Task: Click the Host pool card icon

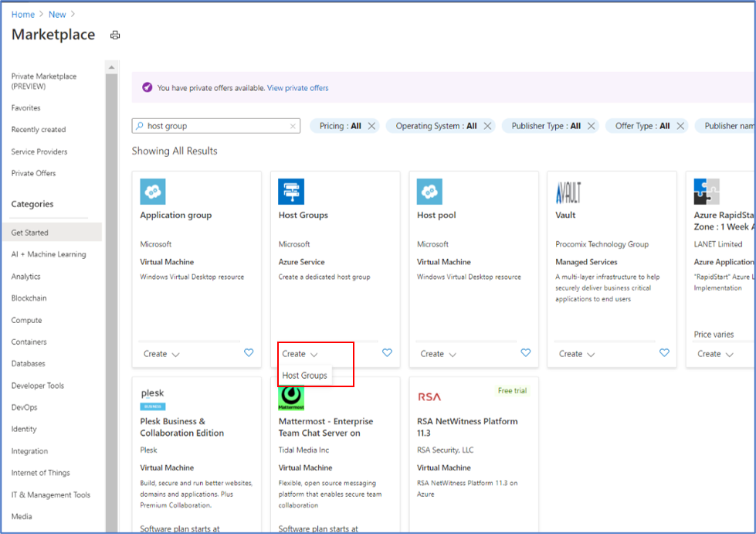Action: coord(429,192)
